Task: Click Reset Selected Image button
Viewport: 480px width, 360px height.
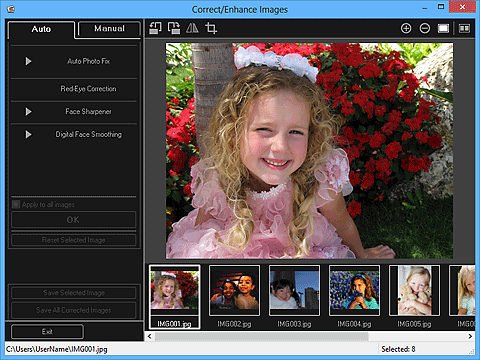Action: pyautogui.click(x=74, y=240)
